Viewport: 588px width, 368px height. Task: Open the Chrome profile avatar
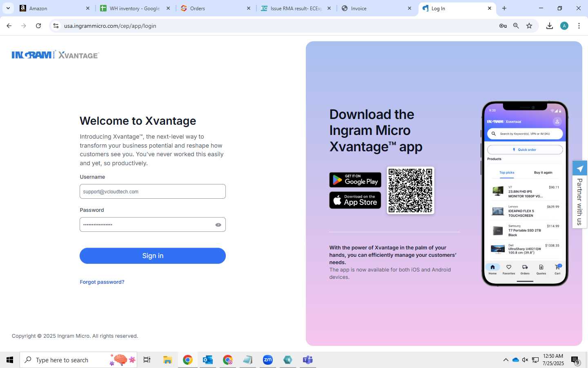point(564,26)
